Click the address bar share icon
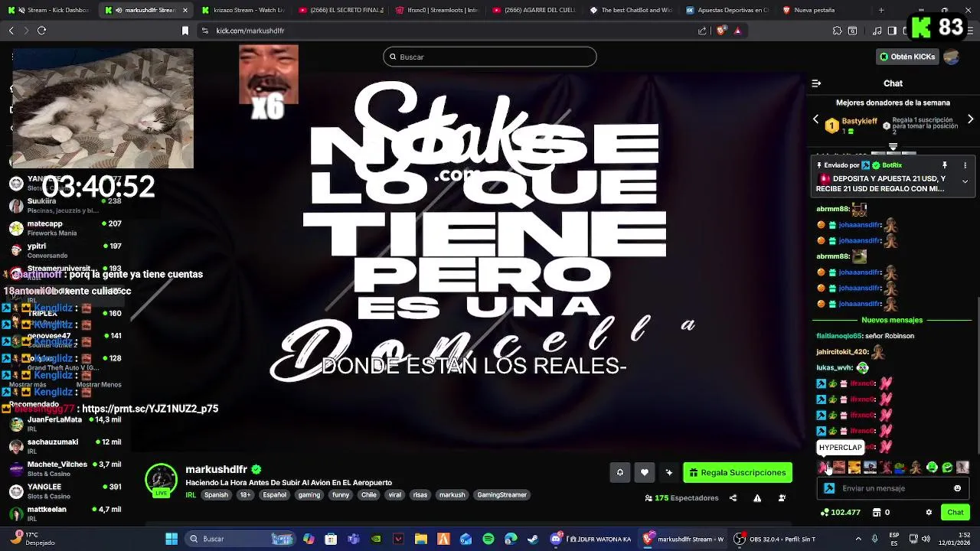This screenshot has height=551, width=980. [x=702, y=31]
